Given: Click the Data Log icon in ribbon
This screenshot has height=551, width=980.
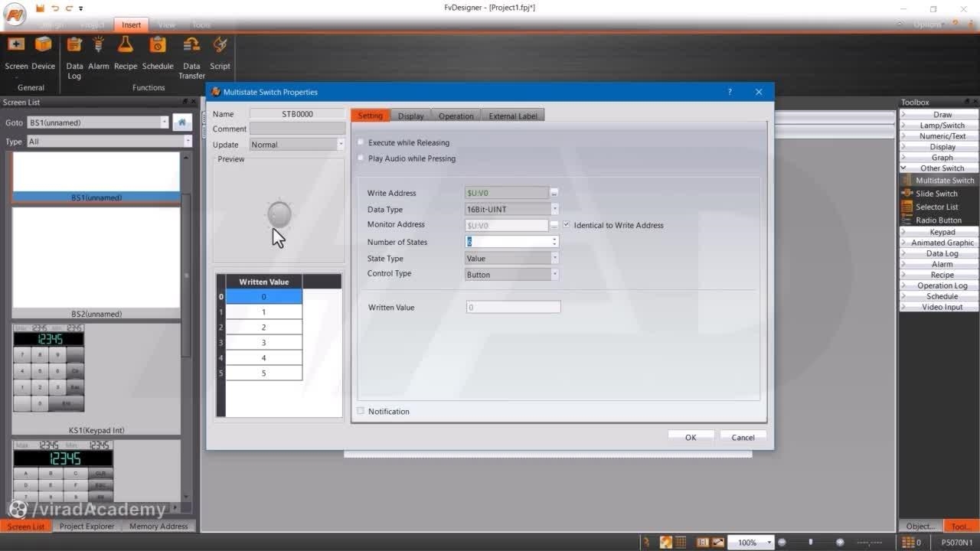Looking at the screenshot, I should 74,46.
